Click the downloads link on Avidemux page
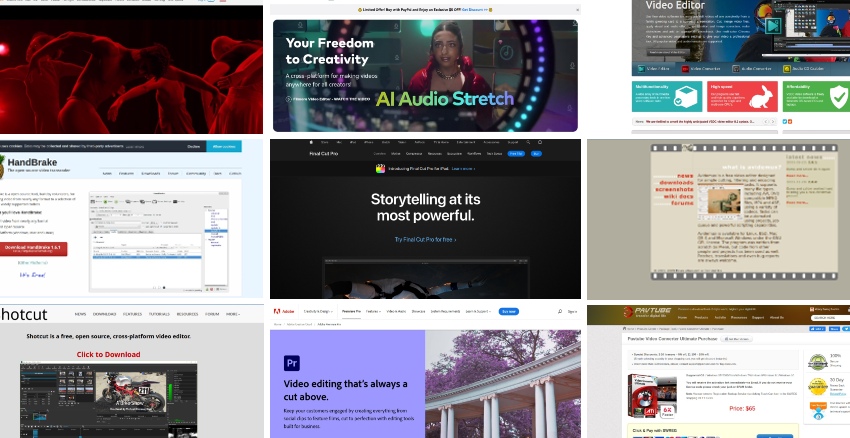The height and width of the screenshot is (438, 850). [677, 183]
